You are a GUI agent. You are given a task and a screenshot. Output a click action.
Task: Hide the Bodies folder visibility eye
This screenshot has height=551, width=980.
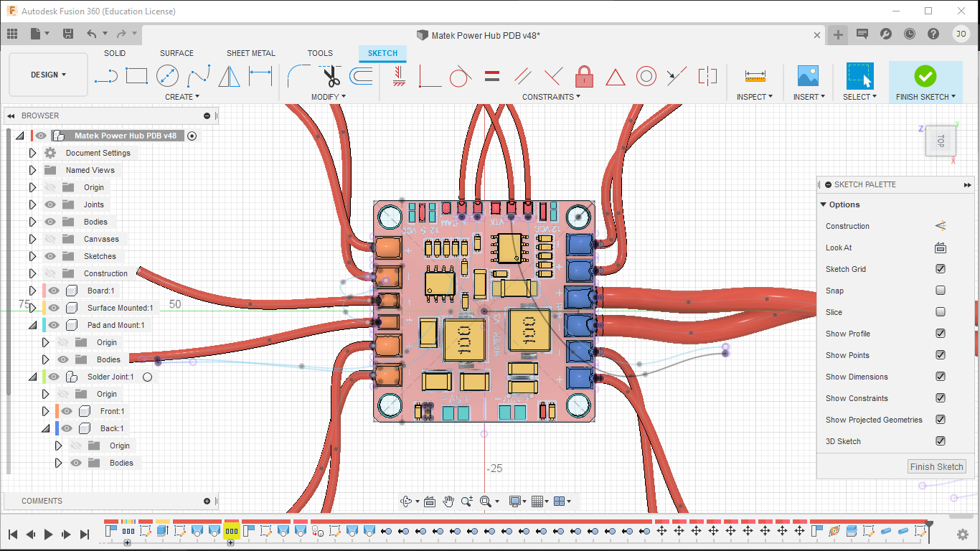tap(50, 222)
